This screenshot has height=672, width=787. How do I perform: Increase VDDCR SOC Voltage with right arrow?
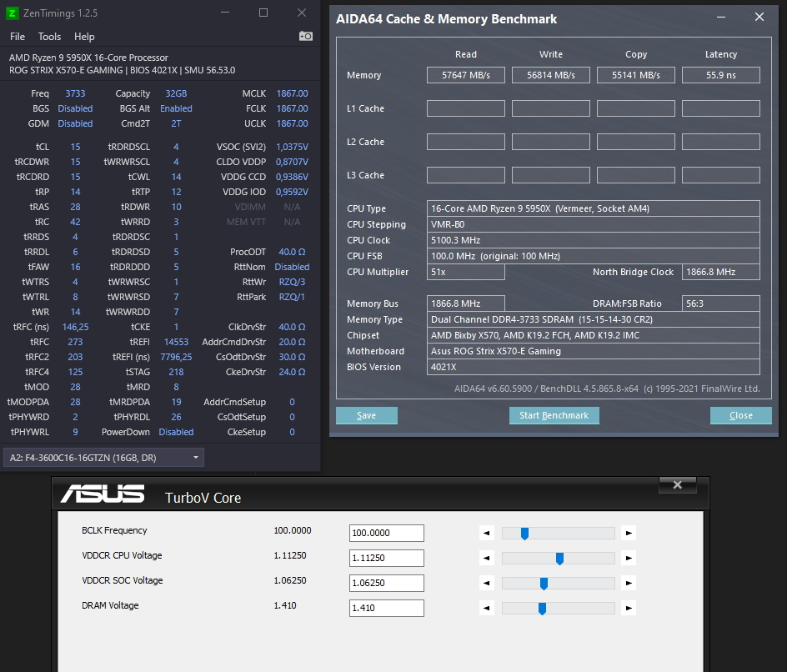[629, 583]
